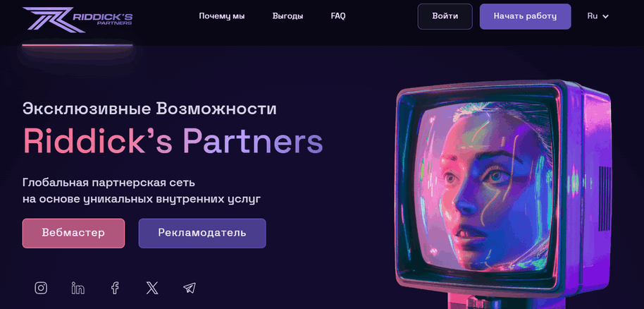
Task: Open the X (Twitter) social link
Action: pos(152,288)
